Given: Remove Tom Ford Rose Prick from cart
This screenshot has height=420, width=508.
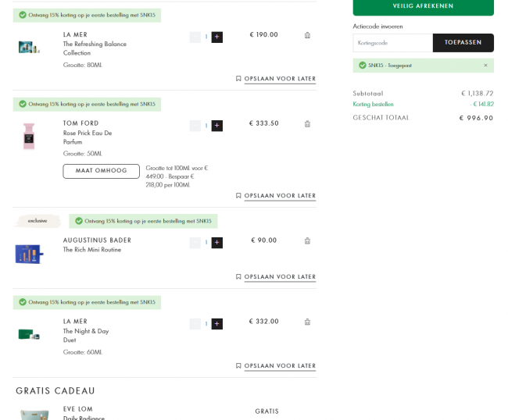Looking at the screenshot, I should click(307, 124).
